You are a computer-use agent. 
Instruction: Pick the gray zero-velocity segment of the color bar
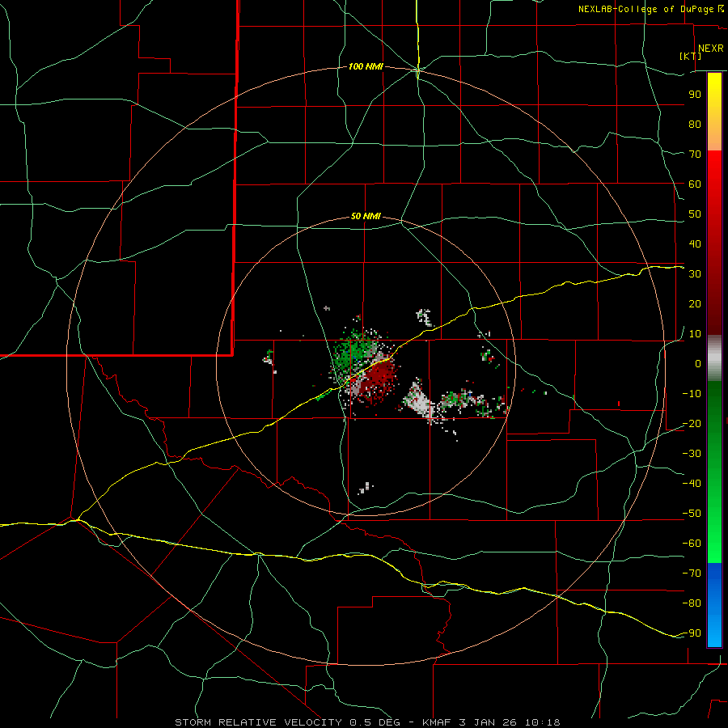click(714, 358)
